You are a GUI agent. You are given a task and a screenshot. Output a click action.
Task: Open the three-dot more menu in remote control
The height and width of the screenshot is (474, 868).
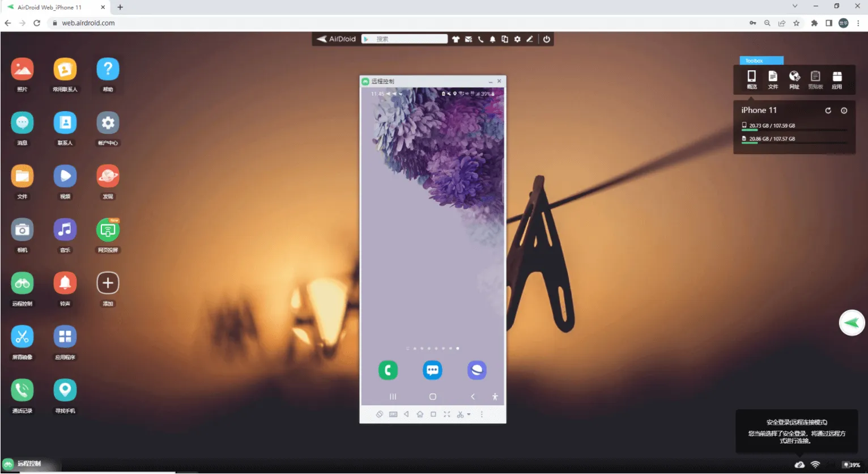click(x=482, y=414)
